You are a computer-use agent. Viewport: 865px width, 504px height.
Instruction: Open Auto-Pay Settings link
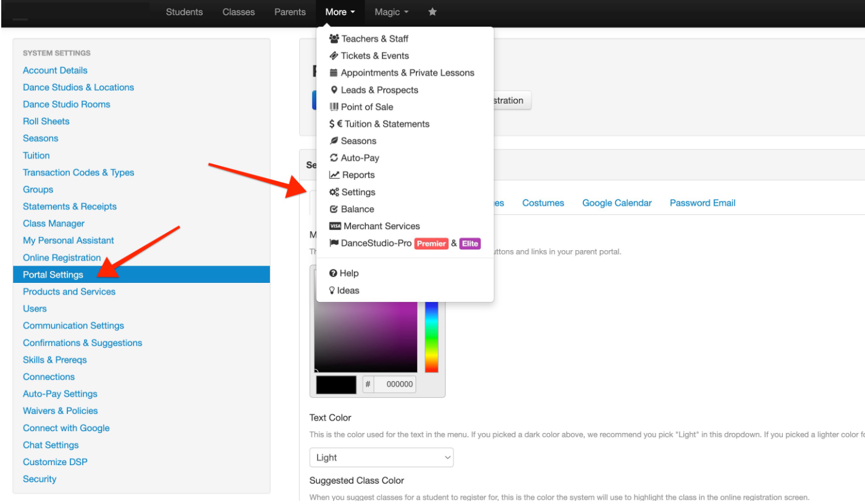pos(60,393)
